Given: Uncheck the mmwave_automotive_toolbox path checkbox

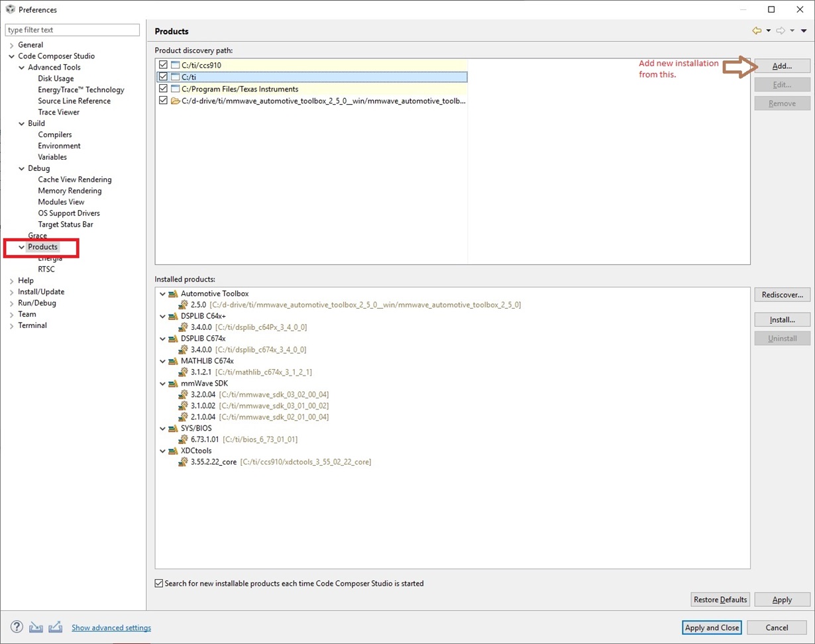Looking at the screenshot, I should (163, 101).
